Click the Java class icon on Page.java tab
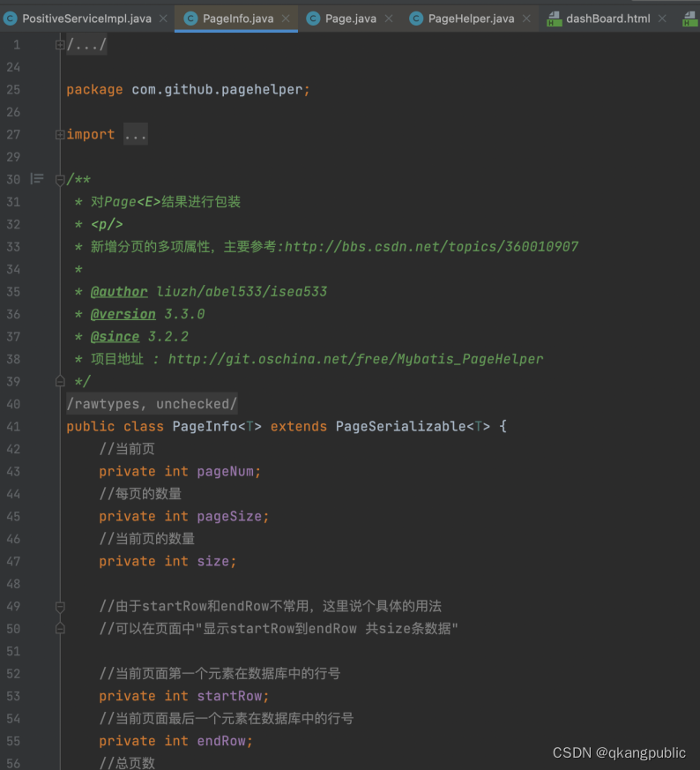The width and height of the screenshot is (700, 770). [314, 17]
